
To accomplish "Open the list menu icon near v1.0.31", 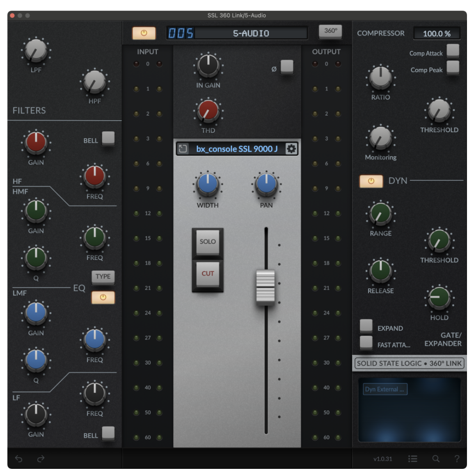I will pos(412,459).
